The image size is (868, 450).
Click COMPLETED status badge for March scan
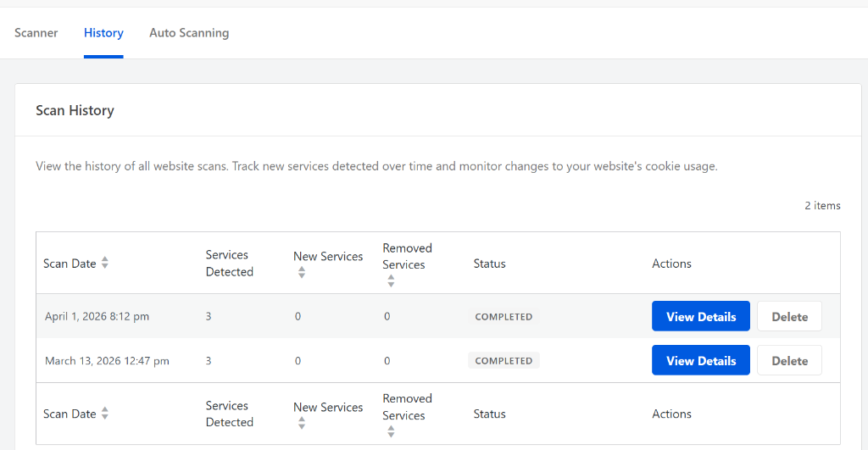click(x=504, y=361)
